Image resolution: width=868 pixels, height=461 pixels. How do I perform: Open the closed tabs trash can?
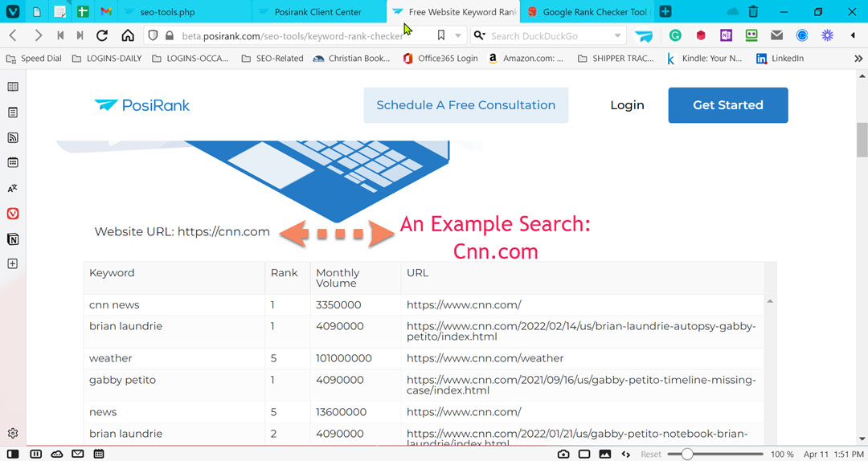(753, 12)
